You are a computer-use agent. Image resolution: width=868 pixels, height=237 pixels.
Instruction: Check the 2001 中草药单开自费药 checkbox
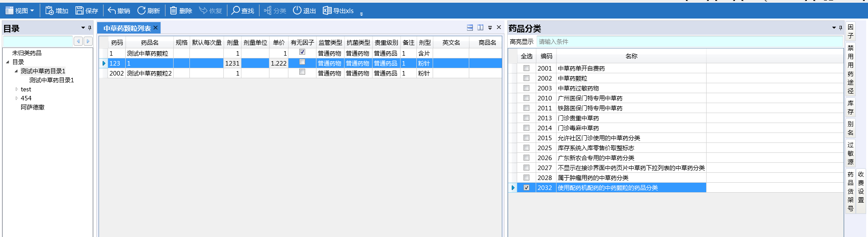click(526, 68)
